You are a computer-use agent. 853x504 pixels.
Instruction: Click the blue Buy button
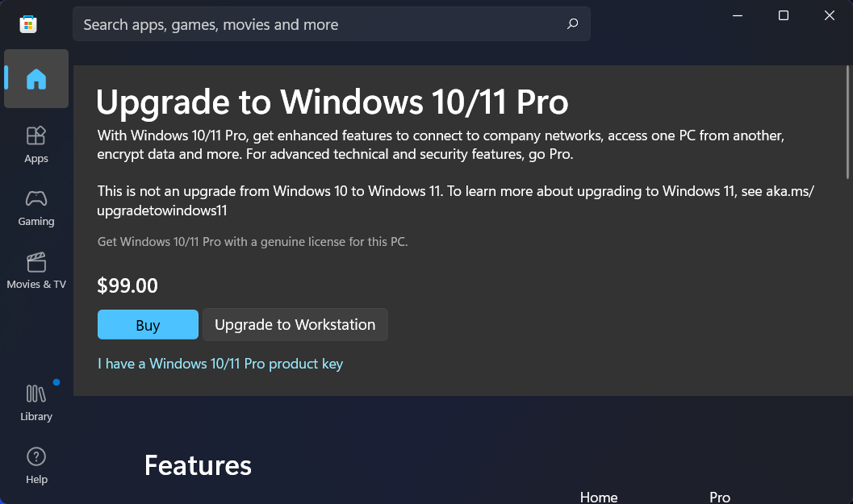(x=148, y=324)
